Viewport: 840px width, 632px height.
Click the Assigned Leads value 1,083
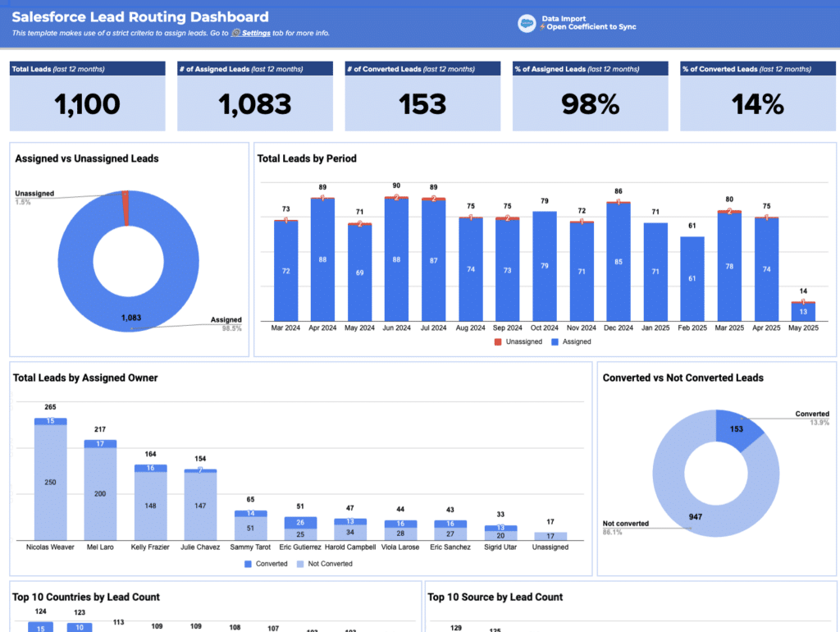pyautogui.click(x=255, y=104)
